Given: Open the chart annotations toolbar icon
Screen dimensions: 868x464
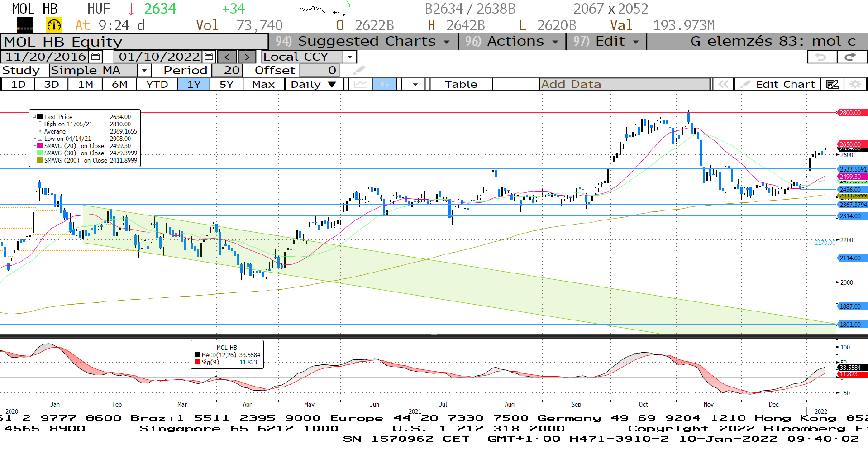Looking at the screenshot, I should [832, 84].
